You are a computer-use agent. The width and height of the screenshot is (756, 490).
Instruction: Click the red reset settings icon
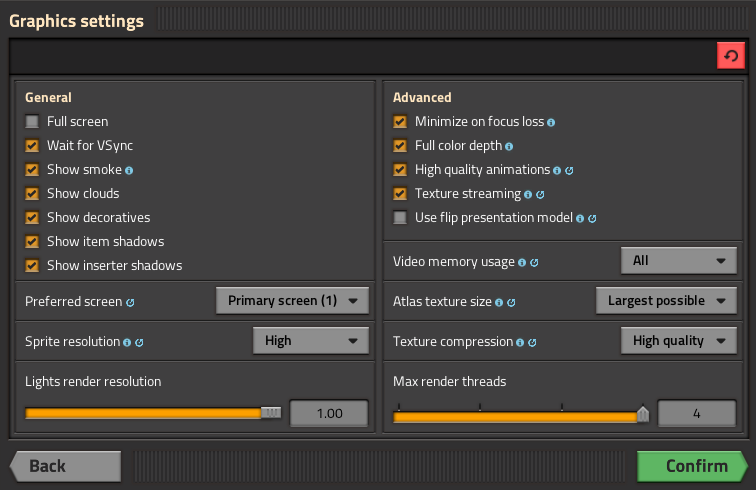731,56
